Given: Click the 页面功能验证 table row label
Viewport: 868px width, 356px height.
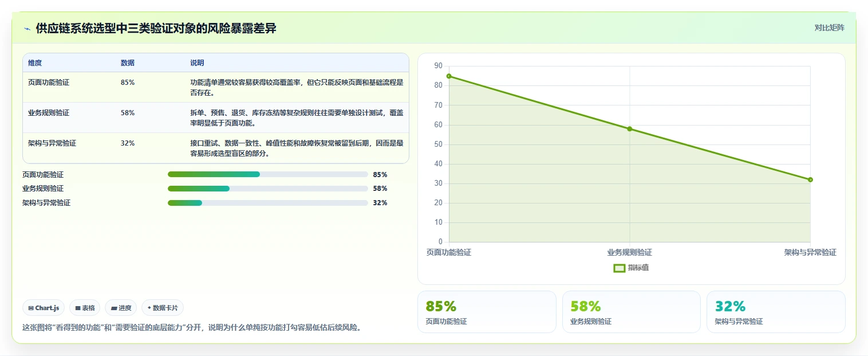Looking at the screenshot, I should point(49,82).
